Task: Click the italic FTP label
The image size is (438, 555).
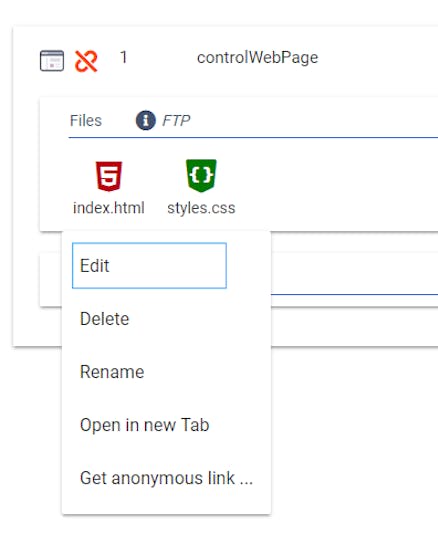Action: [176, 121]
